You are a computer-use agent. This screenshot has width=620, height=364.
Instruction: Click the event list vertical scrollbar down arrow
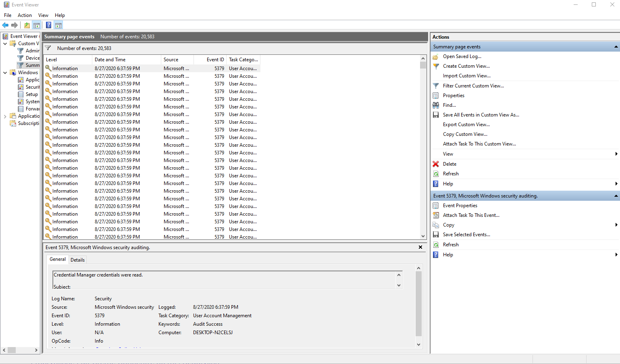423,236
